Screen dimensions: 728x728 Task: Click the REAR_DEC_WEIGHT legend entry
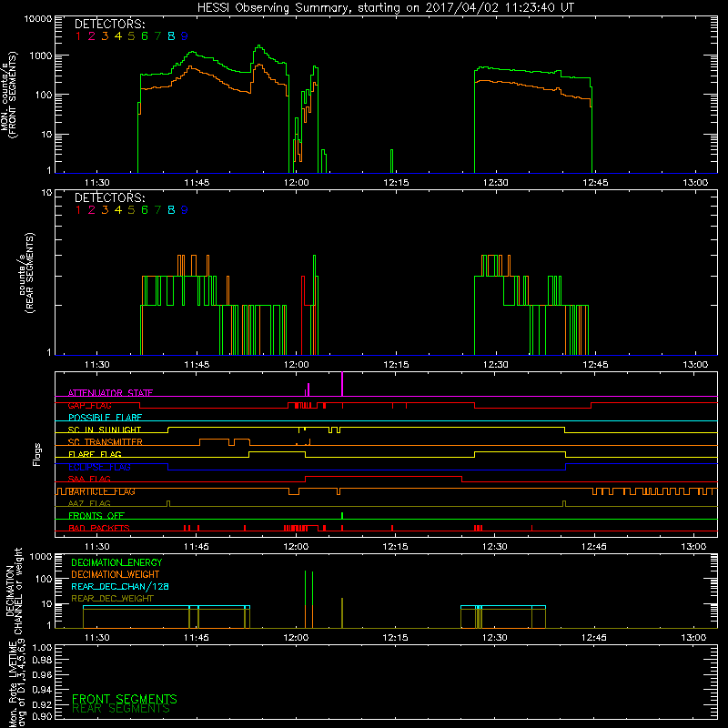point(112,599)
